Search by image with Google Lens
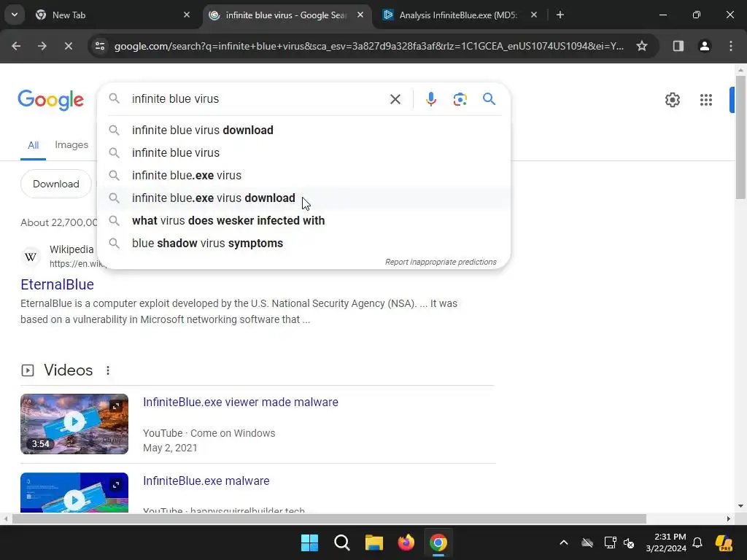 pyautogui.click(x=460, y=99)
